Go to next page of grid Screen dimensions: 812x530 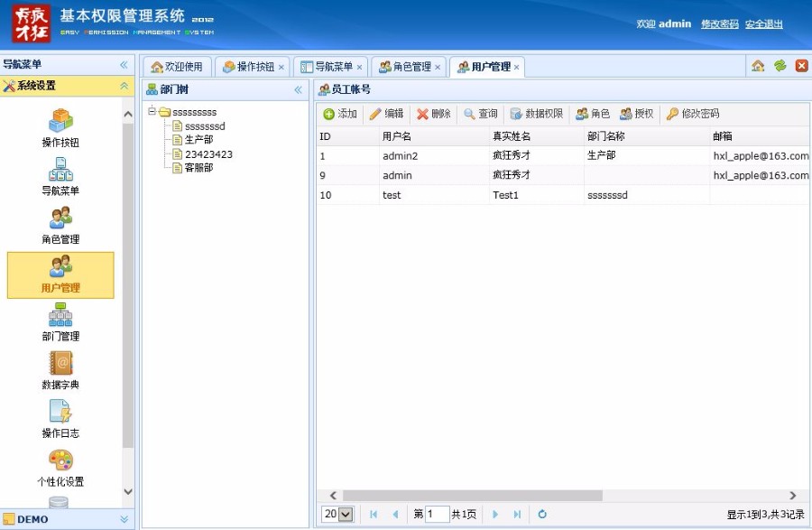tap(495, 514)
